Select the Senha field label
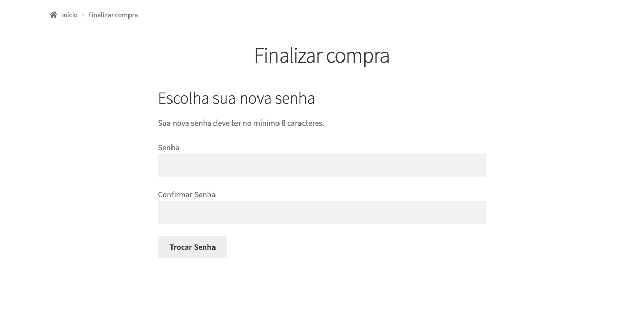The height and width of the screenshot is (324, 644). point(168,147)
